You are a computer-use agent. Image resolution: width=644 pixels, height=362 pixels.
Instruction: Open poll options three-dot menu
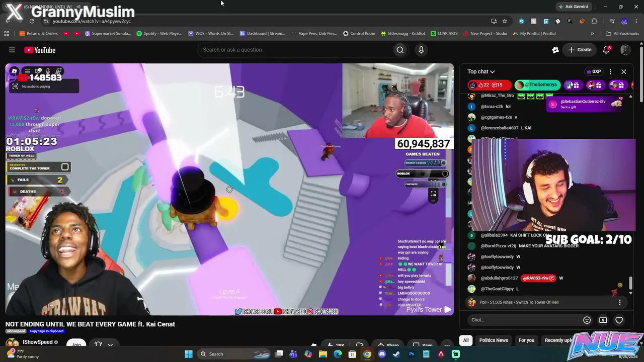(x=620, y=302)
